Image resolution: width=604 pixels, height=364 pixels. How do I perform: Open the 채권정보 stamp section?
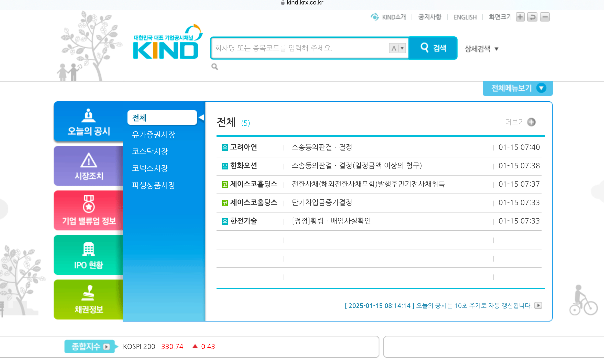pos(89,299)
